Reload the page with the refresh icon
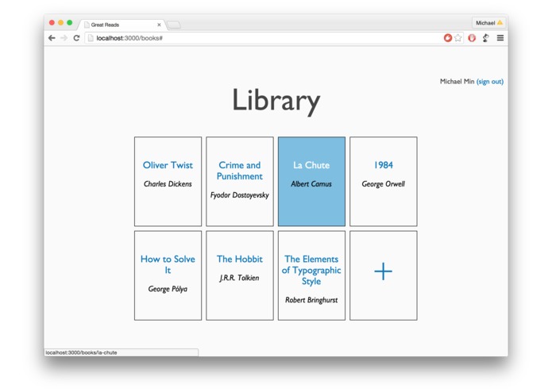 pos(76,38)
